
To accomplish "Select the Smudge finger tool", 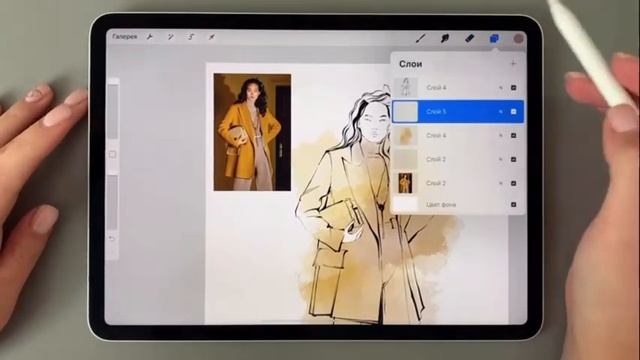I will 445,38.
